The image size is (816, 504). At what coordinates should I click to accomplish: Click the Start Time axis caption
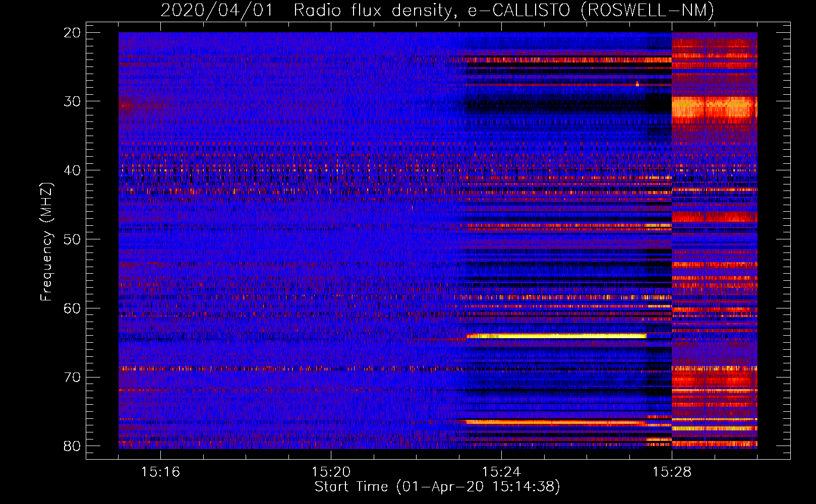[437, 487]
